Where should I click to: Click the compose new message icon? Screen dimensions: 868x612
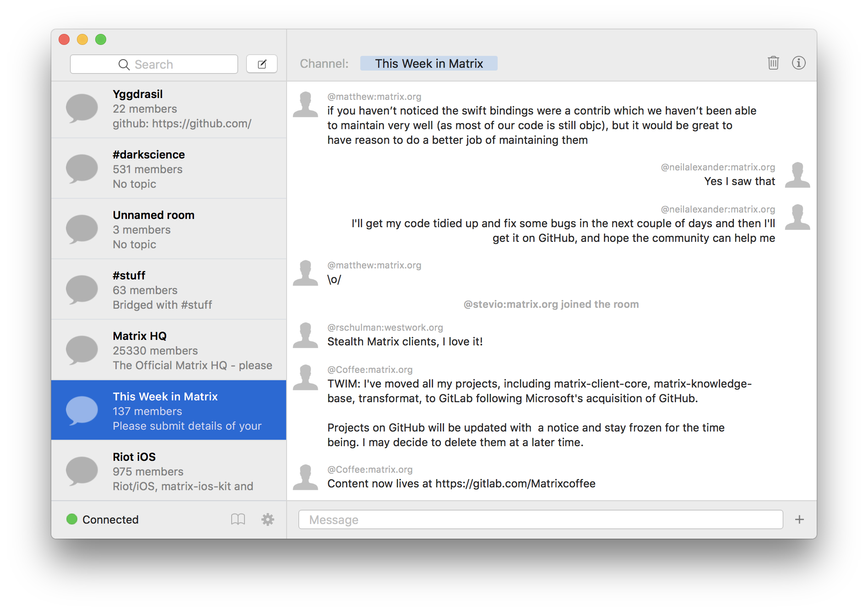point(262,64)
